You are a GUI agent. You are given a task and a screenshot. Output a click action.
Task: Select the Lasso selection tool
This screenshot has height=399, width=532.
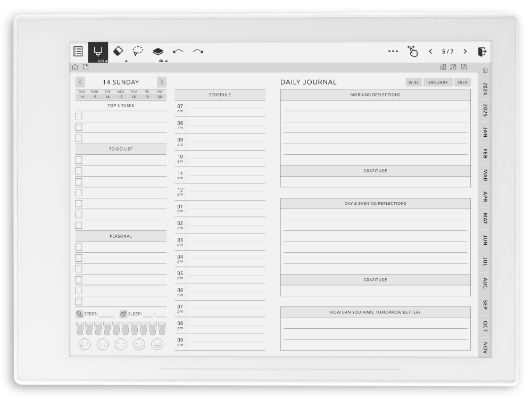click(x=137, y=51)
